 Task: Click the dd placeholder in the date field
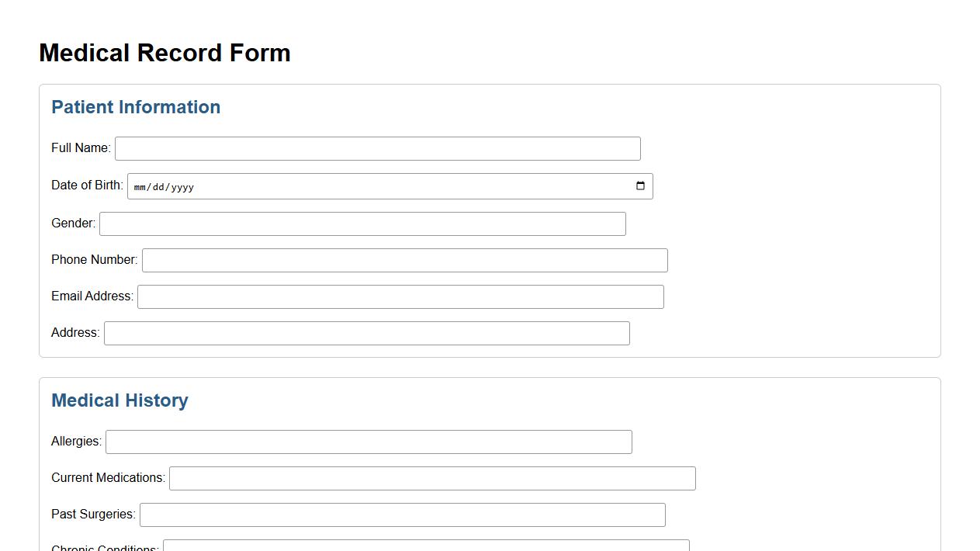click(x=158, y=186)
